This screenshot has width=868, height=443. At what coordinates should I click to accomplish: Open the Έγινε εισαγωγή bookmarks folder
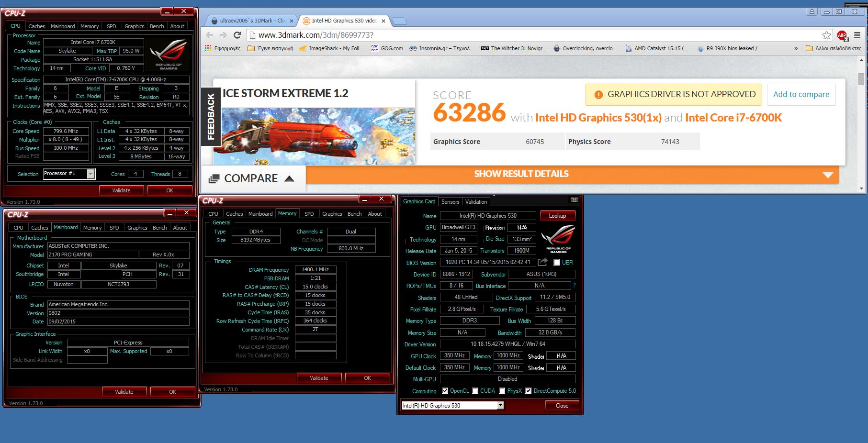[x=271, y=48]
